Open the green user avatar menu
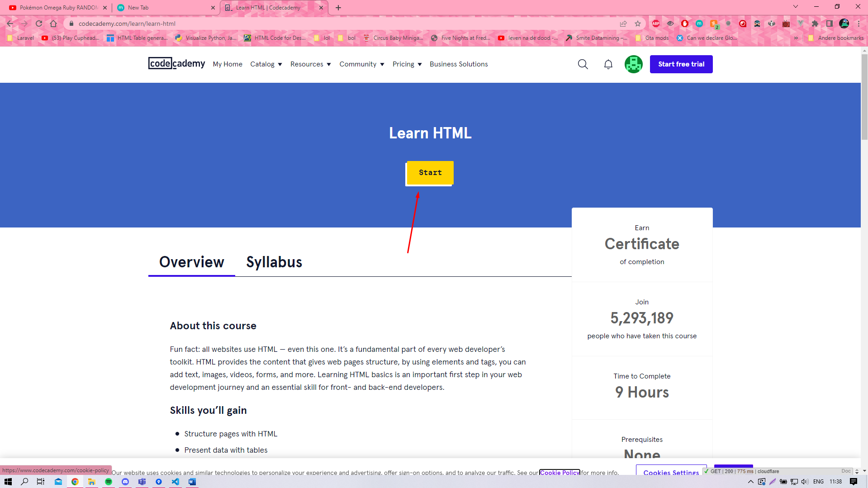 point(633,64)
